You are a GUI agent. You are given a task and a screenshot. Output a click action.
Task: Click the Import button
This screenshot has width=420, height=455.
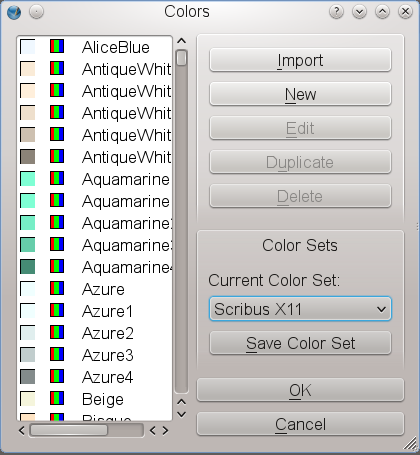tap(300, 60)
